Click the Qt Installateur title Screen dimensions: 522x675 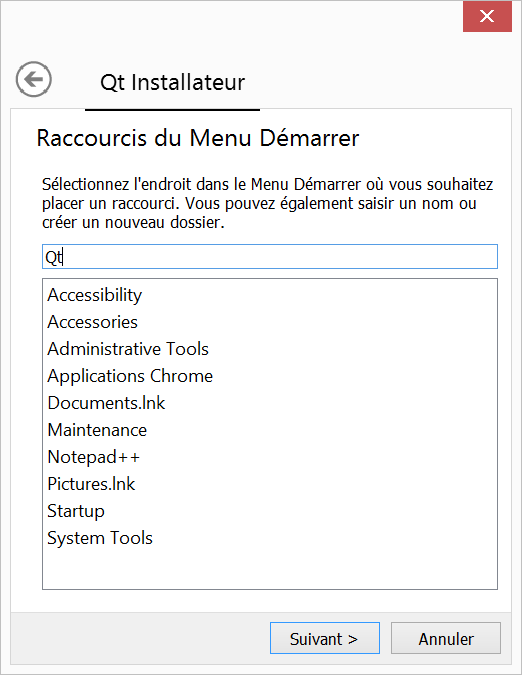coord(172,82)
